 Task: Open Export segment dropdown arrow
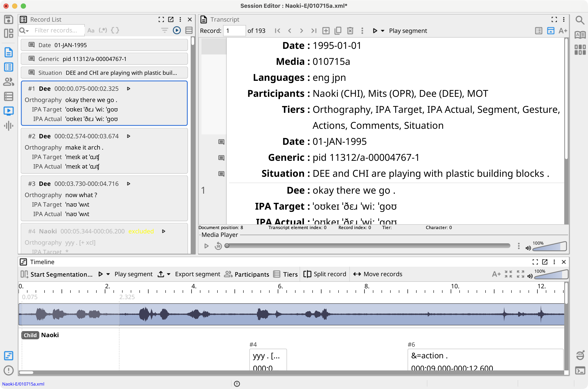click(169, 274)
